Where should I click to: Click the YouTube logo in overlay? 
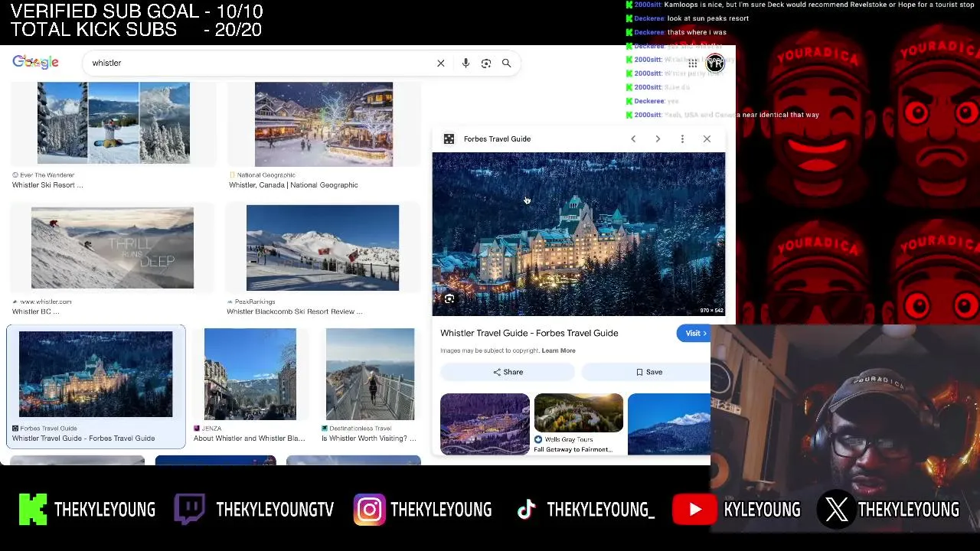point(694,510)
